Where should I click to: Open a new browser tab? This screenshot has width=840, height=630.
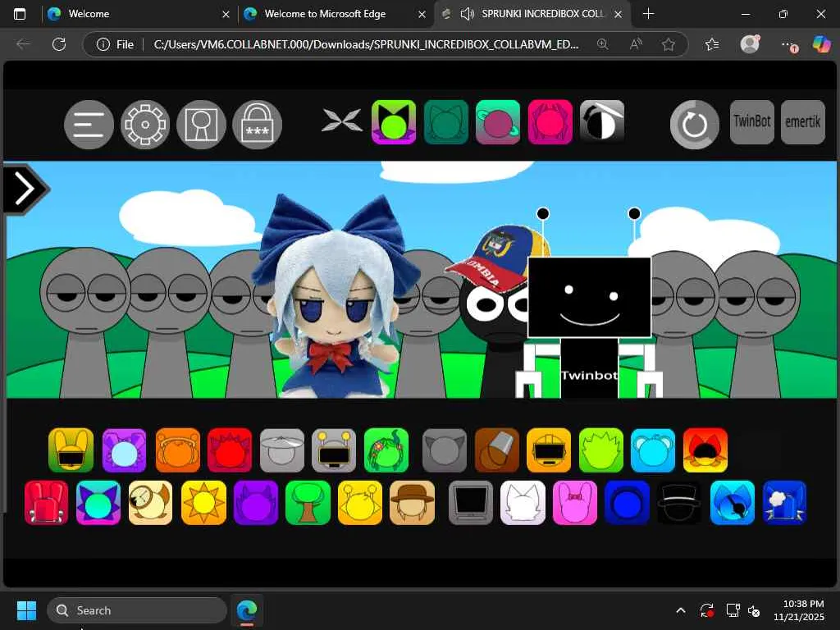pyautogui.click(x=648, y=14)
